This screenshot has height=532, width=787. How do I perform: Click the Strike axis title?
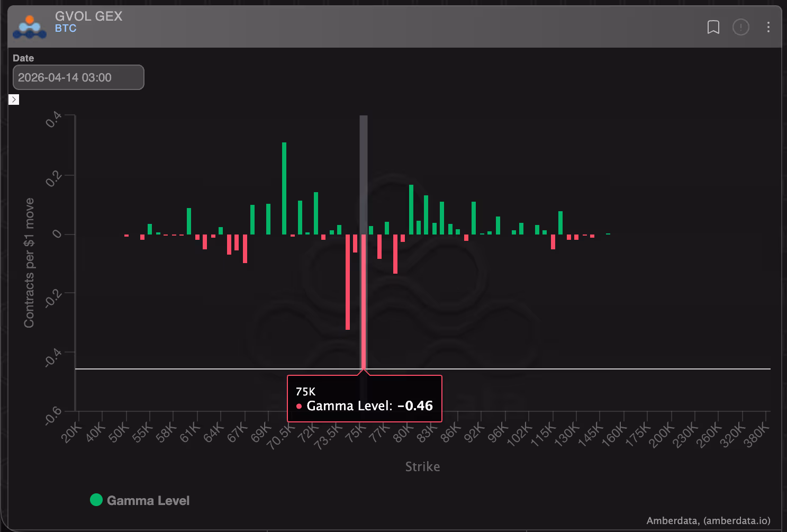click(422, 466)
